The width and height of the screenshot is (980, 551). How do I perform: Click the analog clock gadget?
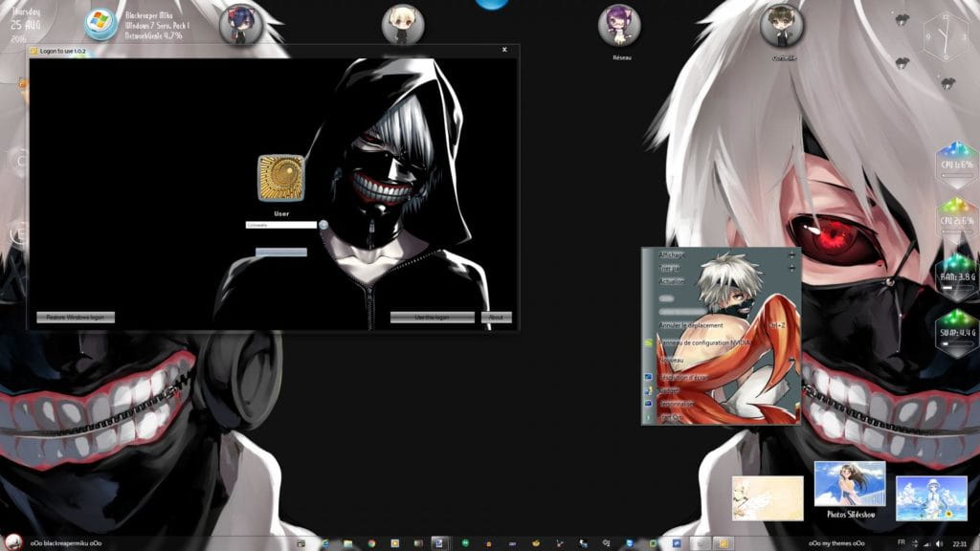[945, 38]
